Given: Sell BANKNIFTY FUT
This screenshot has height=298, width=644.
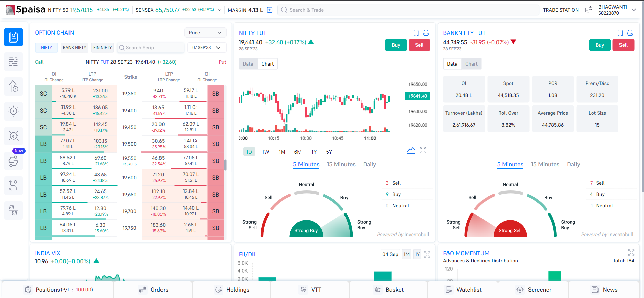Looking at the screenshot, I should pyautogui.click(x=624, y=45).
